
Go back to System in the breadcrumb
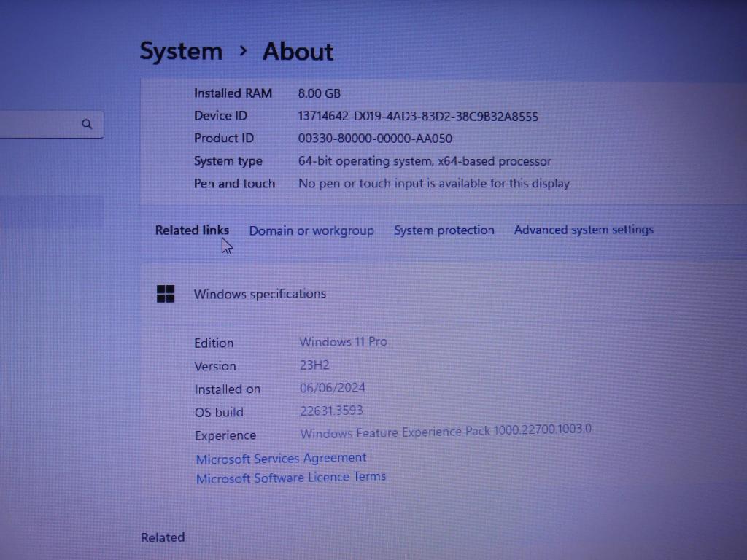tap(181, 51)
